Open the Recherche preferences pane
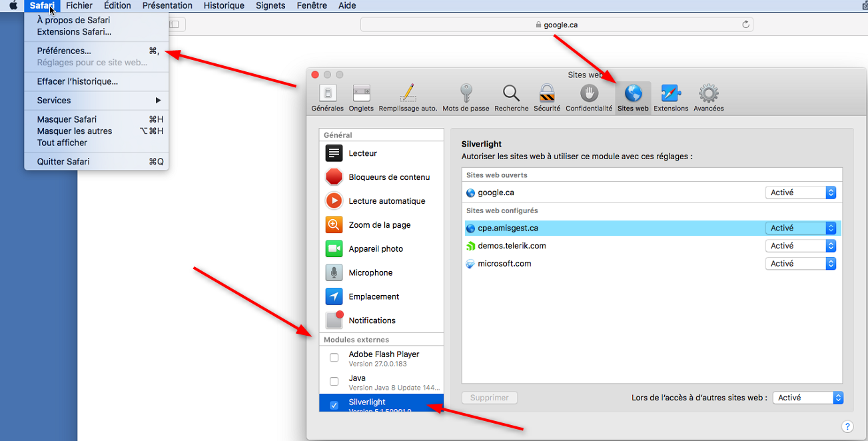 click(x=511, y=98)
